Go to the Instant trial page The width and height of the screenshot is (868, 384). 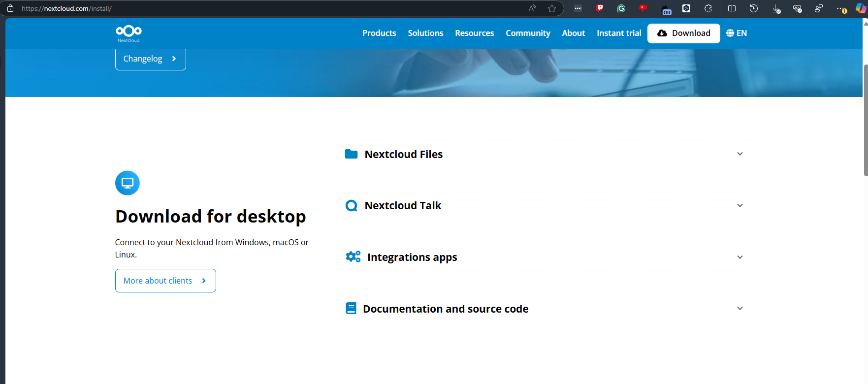[x=619, y=33]
